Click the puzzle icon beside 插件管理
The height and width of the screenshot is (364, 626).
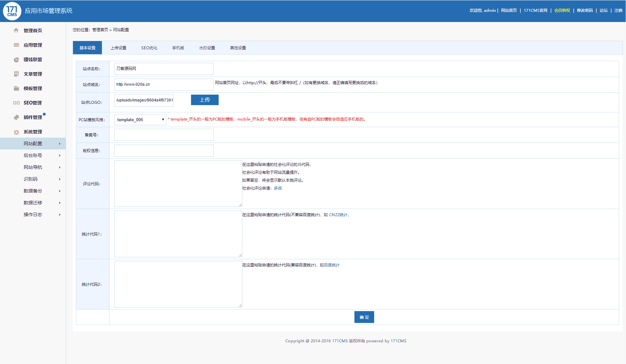(16, 117)
